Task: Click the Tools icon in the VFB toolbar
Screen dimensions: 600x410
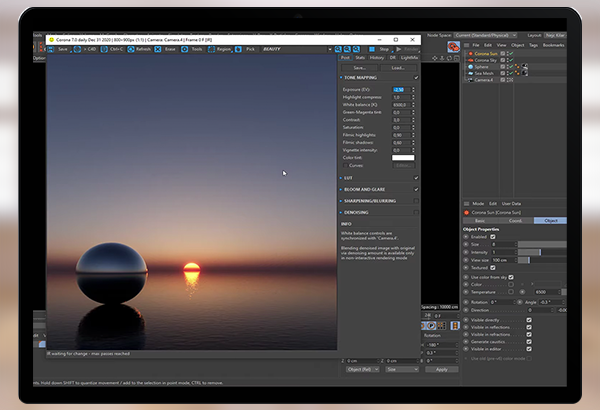Action: (x=184, y=49)
